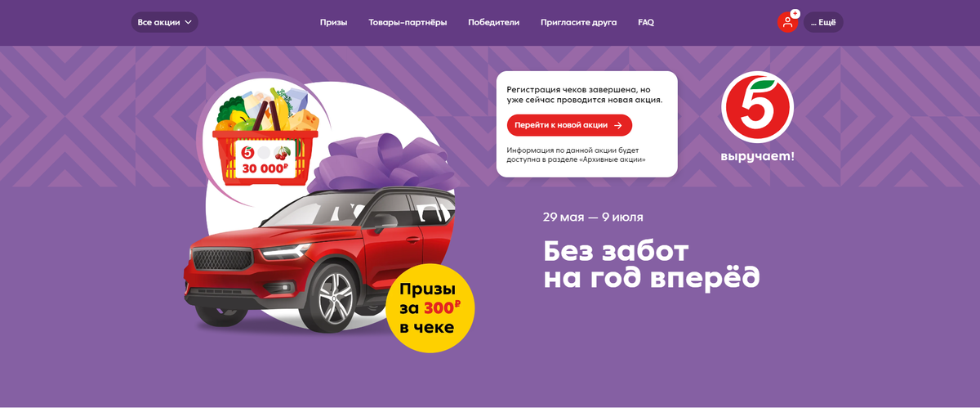
Task: Click the arrow in the red button
Action: (618, 125)
